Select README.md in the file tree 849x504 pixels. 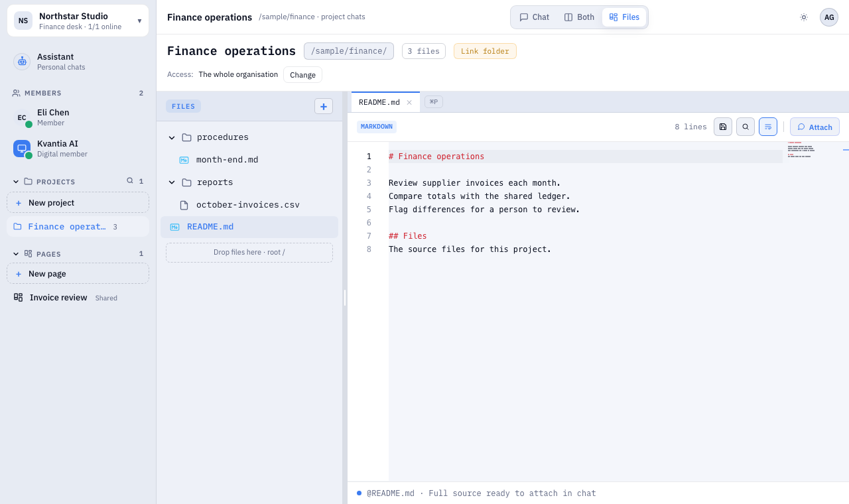coord(249,227)
